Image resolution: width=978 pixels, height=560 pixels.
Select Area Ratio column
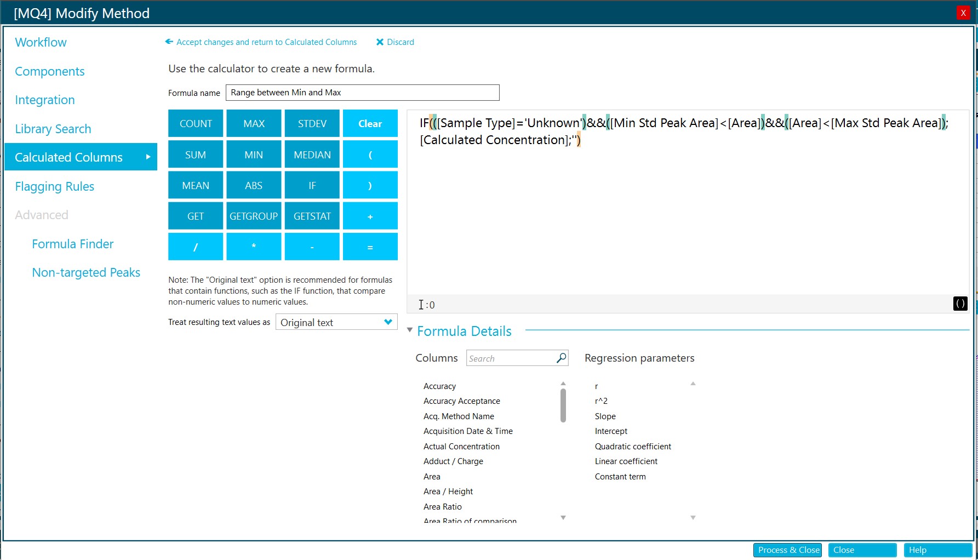443,507
